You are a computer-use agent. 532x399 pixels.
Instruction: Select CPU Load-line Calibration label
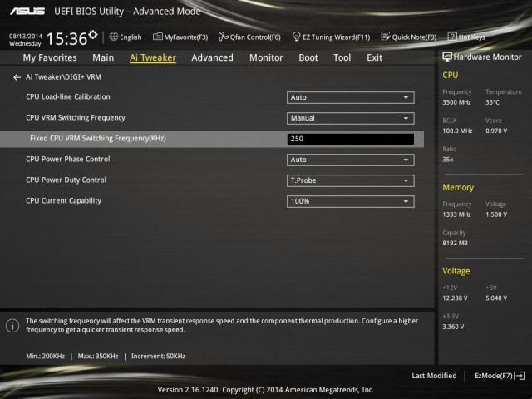68,96
